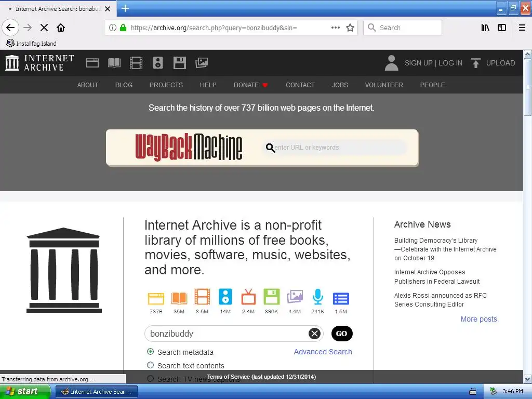This screenshot has height=399, width=532.
Task: Click the UPLOAD arrow icon
Action: point(476,63)
